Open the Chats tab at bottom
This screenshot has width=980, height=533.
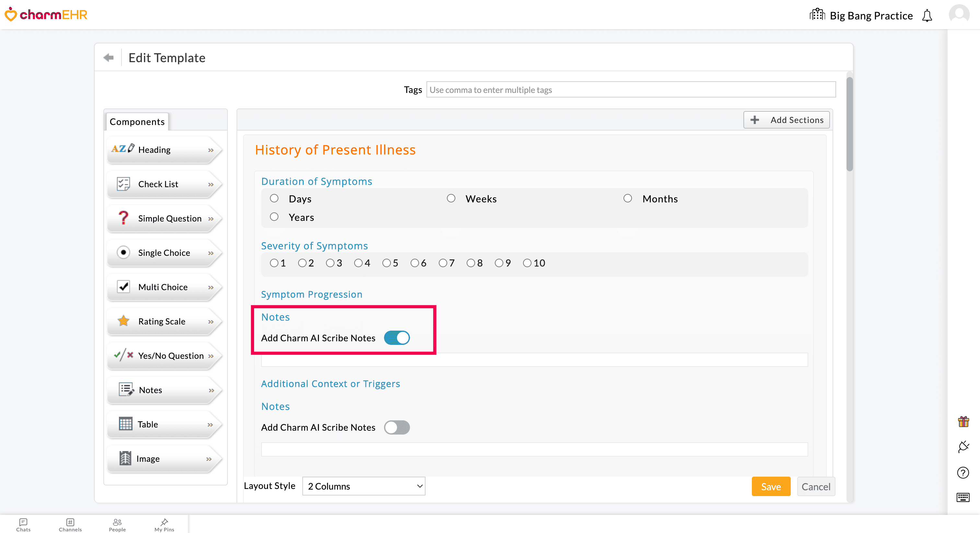(23, 524)
